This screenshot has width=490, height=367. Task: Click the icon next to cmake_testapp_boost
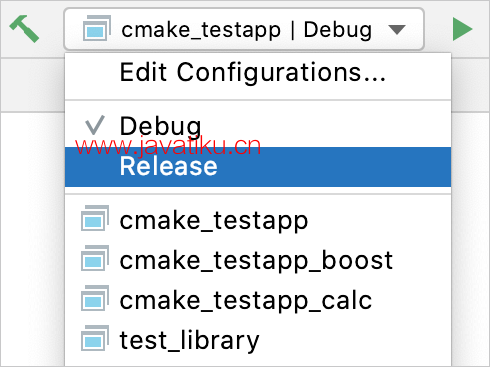point(95,258)
